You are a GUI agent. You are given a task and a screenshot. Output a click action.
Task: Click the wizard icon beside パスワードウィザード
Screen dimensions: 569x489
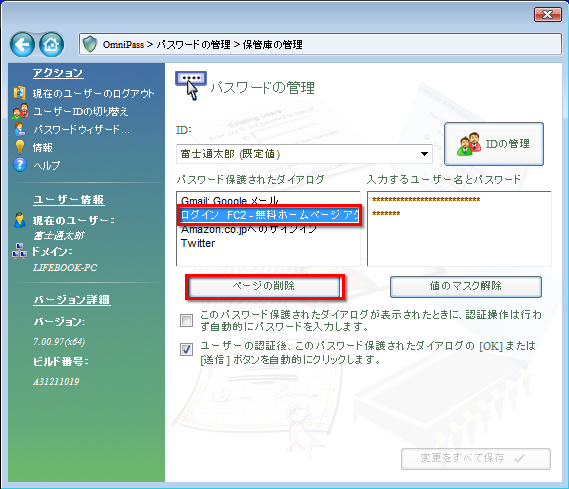click(19, 129)
